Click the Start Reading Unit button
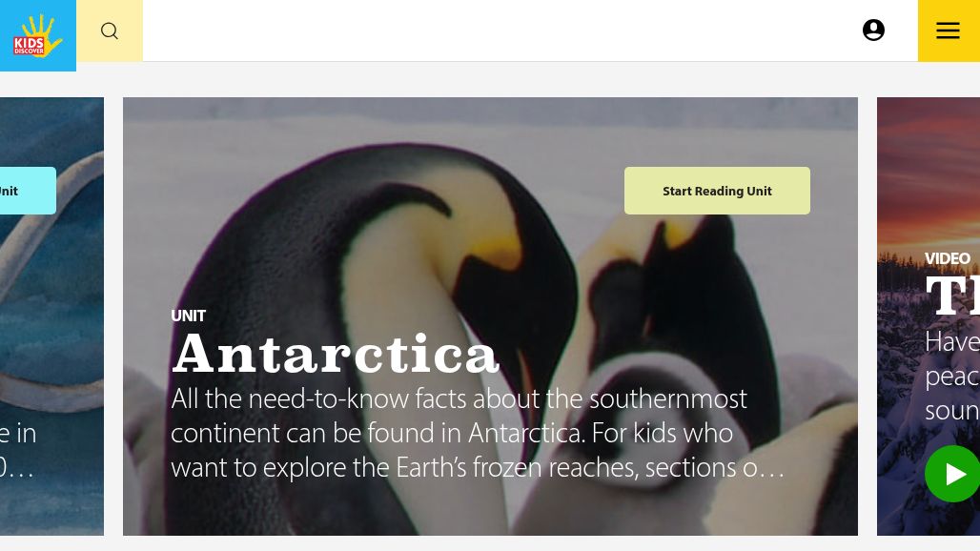The image size is (980, 551). pos(717,191)
